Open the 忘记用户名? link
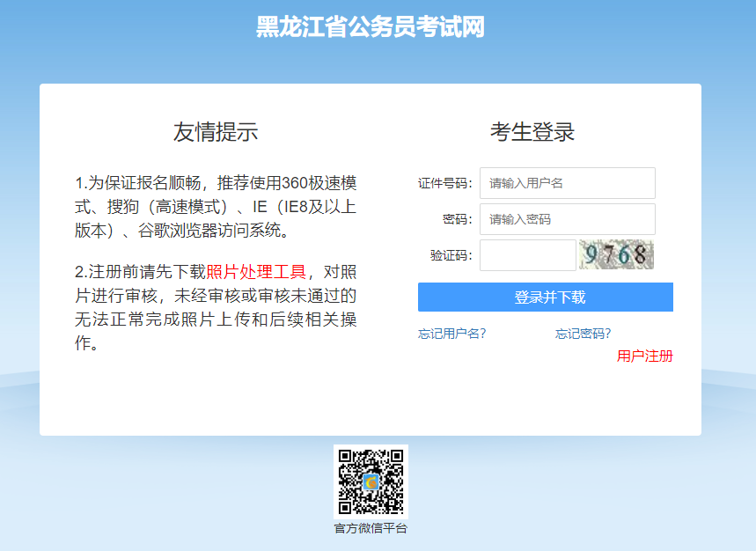756x551 pixels. (x=452, y=334)
